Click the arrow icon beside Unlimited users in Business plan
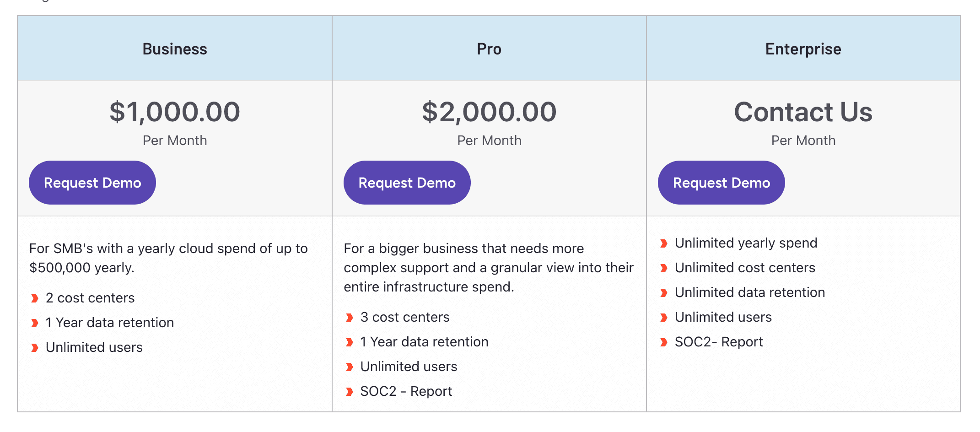Viewport: 980px width, 432px height. pyautogui.click(x=35, y=347)
